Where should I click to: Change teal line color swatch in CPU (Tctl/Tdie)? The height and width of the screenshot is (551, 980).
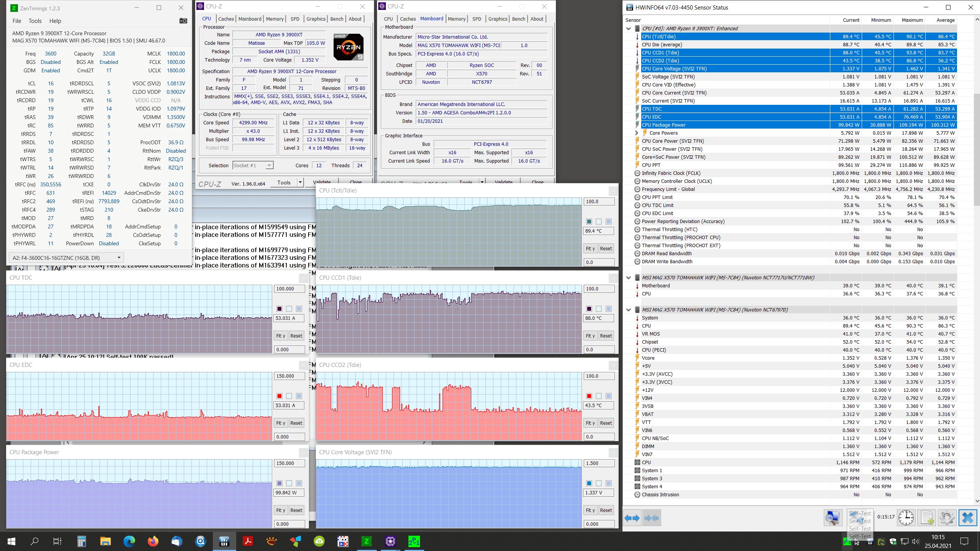point(589,222)
